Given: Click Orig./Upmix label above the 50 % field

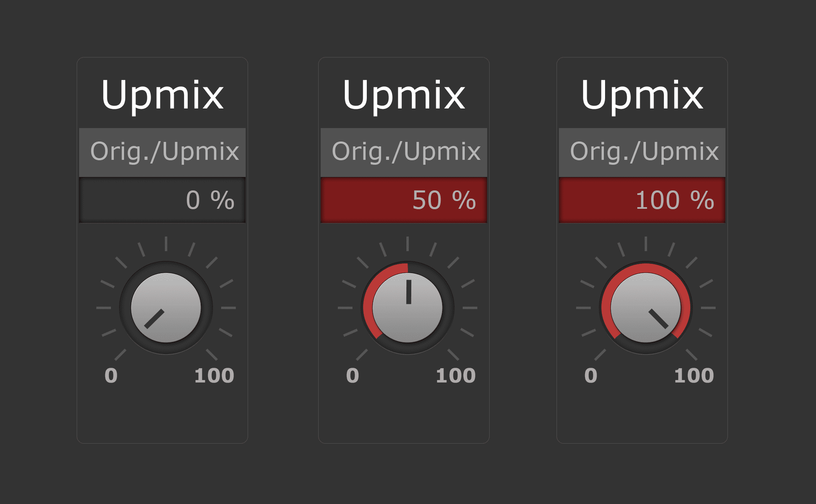Looking at the screenshot, I should click(x=406, y=152).
